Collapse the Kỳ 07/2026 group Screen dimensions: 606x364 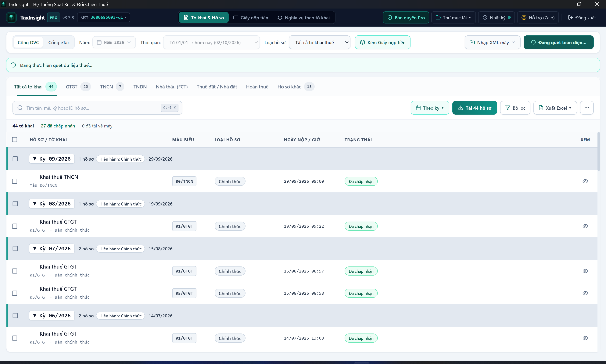pos(52,248)
